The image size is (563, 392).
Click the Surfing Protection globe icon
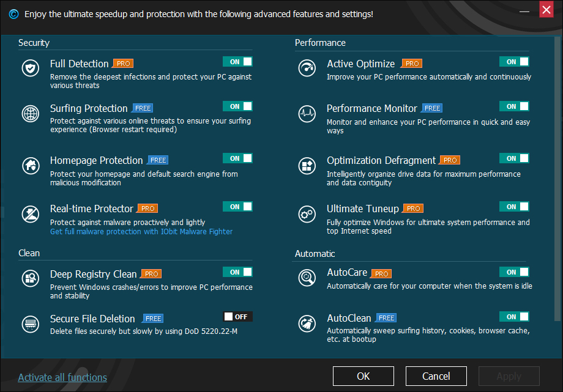(31, 114)
